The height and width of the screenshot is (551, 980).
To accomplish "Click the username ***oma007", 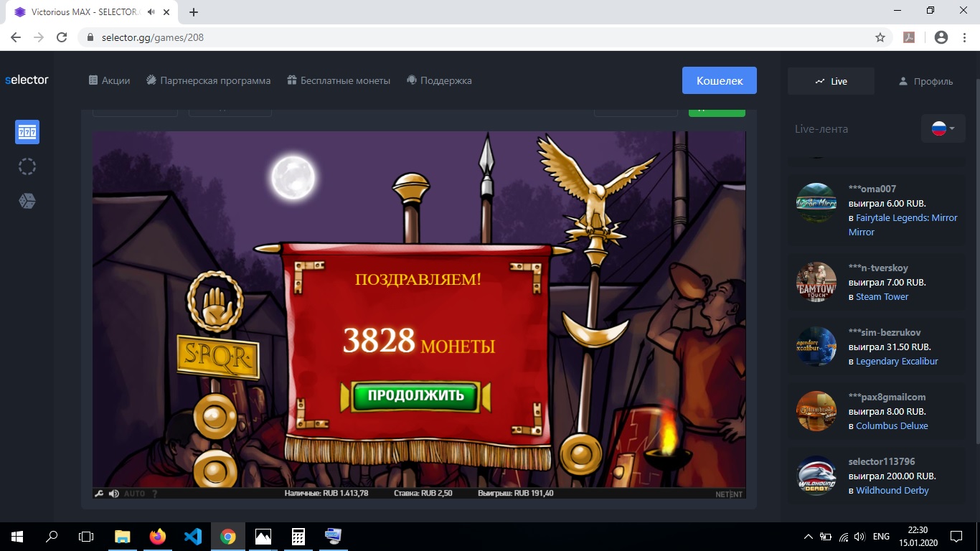I will coord(872,189).
